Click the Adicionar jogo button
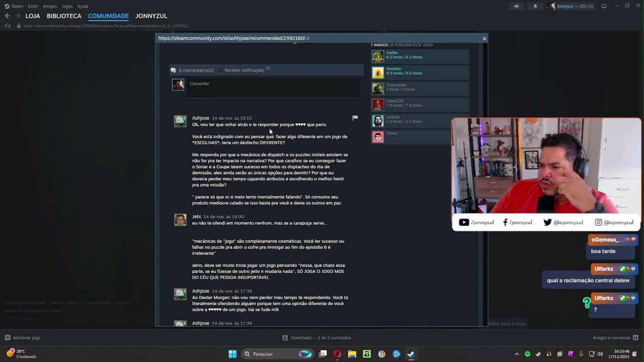This screenshot has width=644, height=362. pos(23,338)
